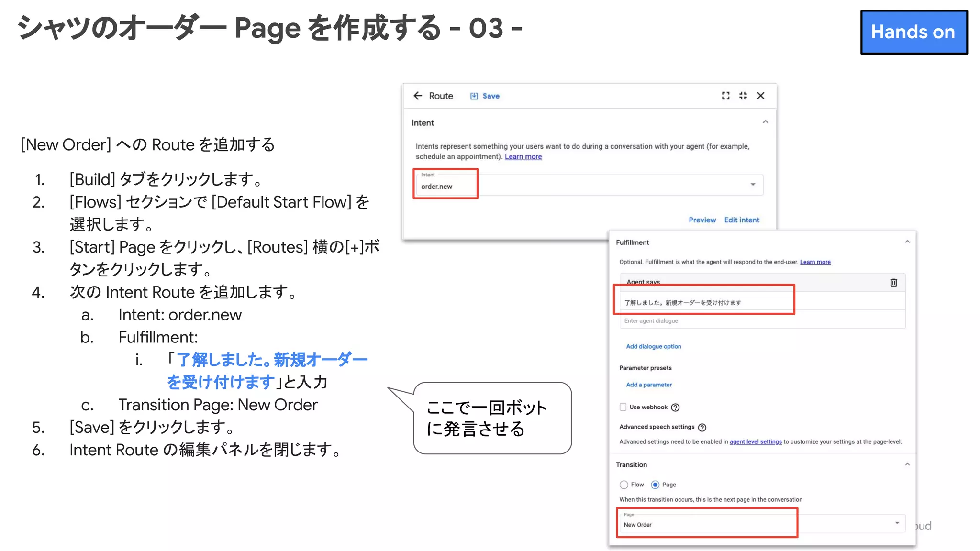Click Add a parameter
This screenshot has height=551, width=980.
point(649,385)
